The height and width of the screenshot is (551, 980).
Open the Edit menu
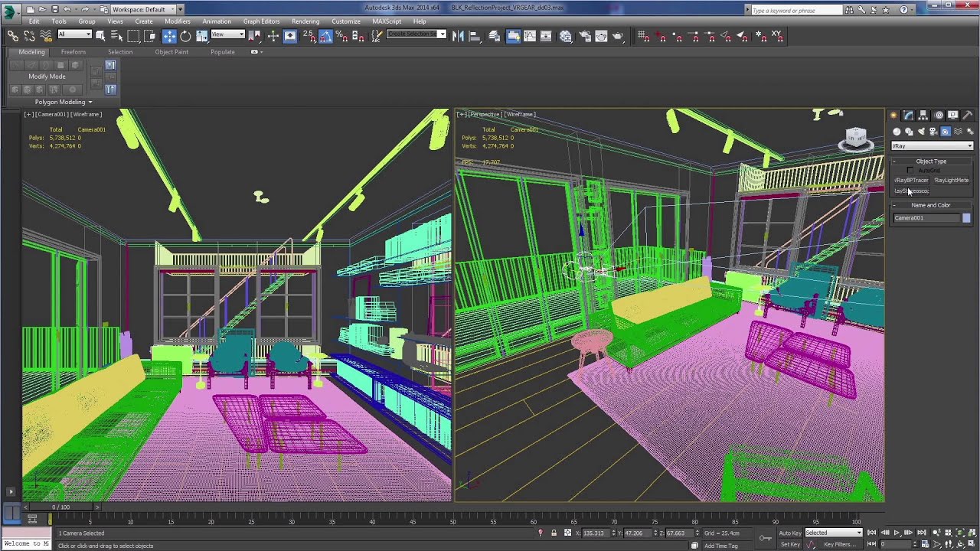[34, 21]
